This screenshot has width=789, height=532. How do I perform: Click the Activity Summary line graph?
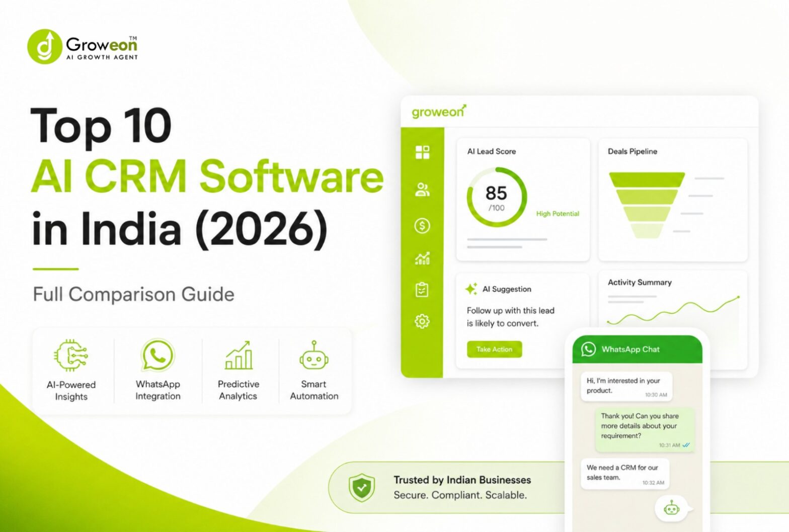[x=673, y=310]
